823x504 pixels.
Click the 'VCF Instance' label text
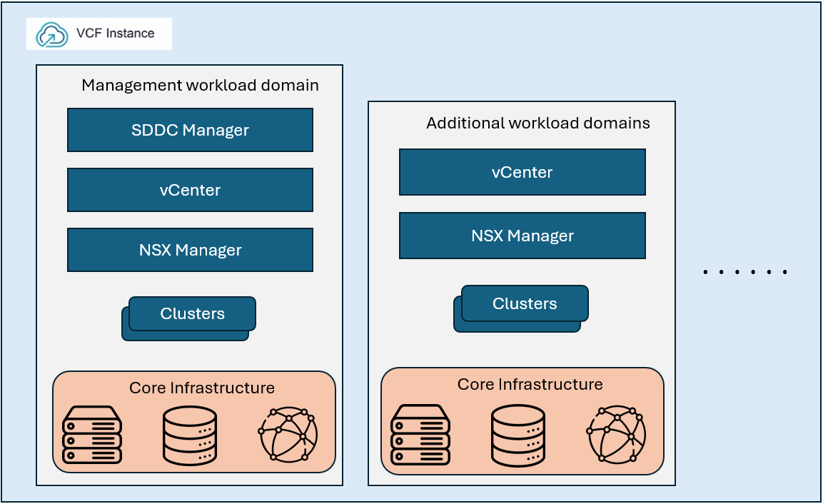tap(116, 34)
